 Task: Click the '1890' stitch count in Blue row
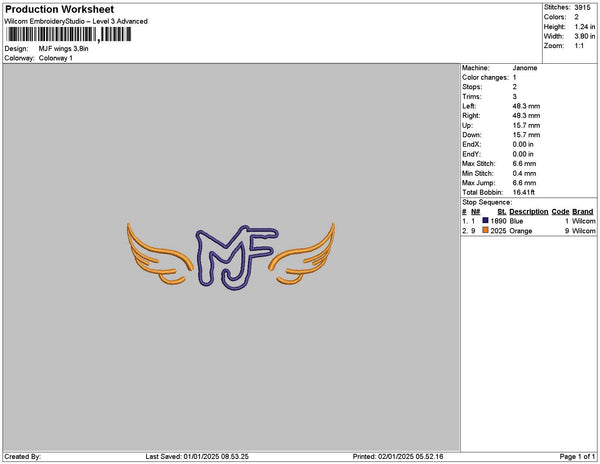point(498,221)
